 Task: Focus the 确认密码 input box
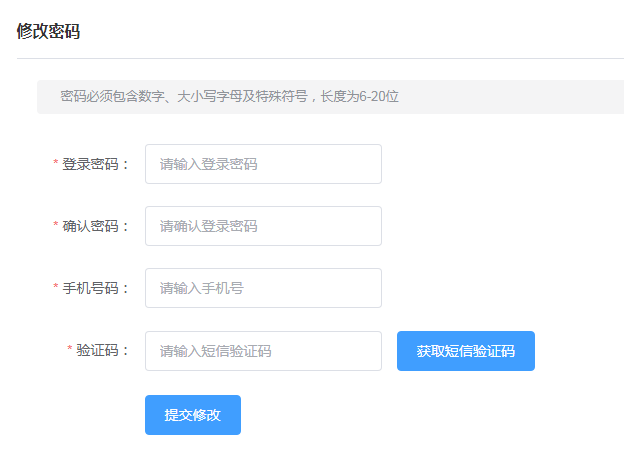click(263, 226)
